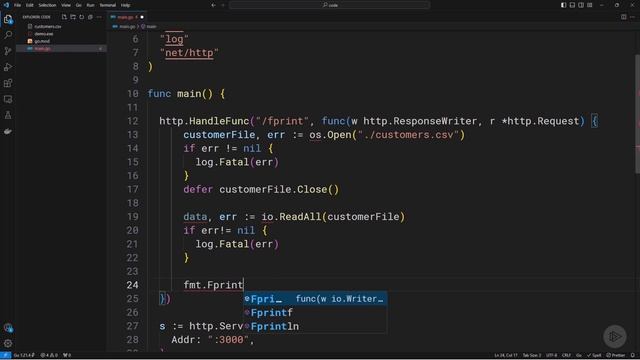Open Explorer more actions ellipsis

pos(99,17)
